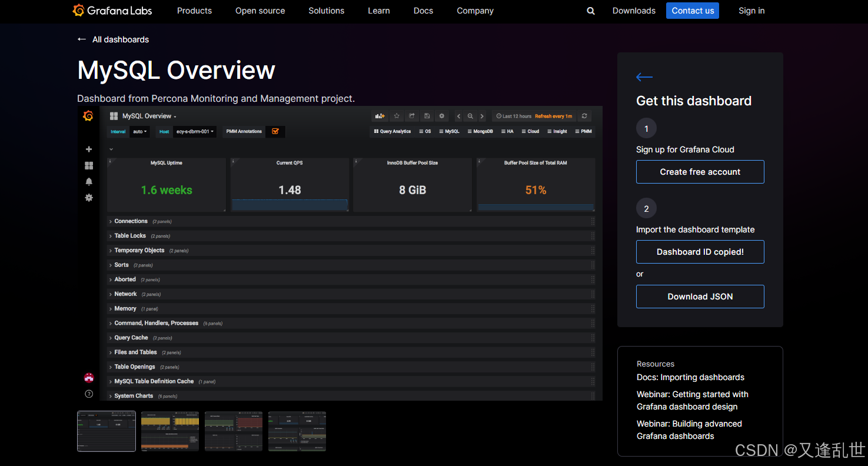Viewport: 868px width, 466px height.
Task: Click the Grafana Labs logo in header
Action: click(112, 11)
